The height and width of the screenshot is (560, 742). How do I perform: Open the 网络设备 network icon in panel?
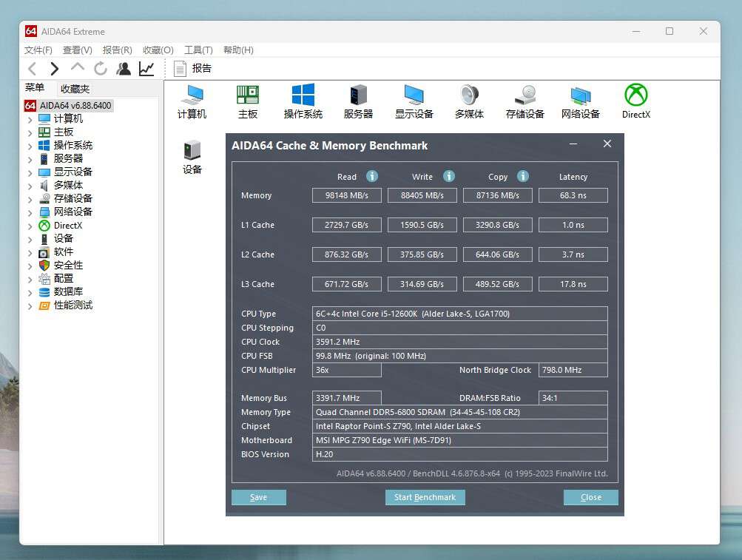pyautogui.click(x=580, y=95)
